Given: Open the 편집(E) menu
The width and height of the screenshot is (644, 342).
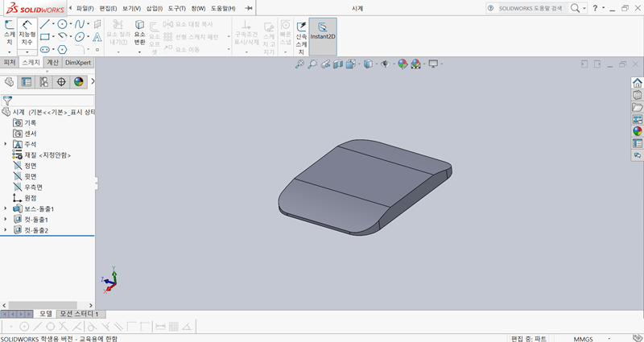Looking at the screenshot, I should point(108,8).
